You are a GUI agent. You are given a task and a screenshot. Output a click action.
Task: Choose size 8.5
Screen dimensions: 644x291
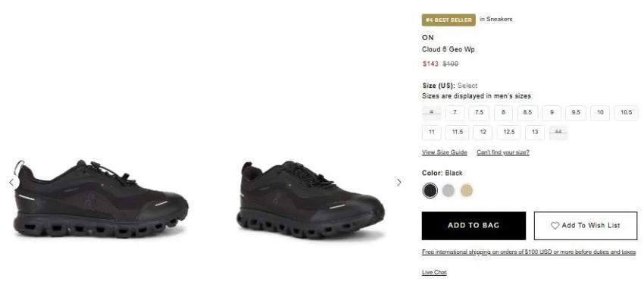point(527,113)
